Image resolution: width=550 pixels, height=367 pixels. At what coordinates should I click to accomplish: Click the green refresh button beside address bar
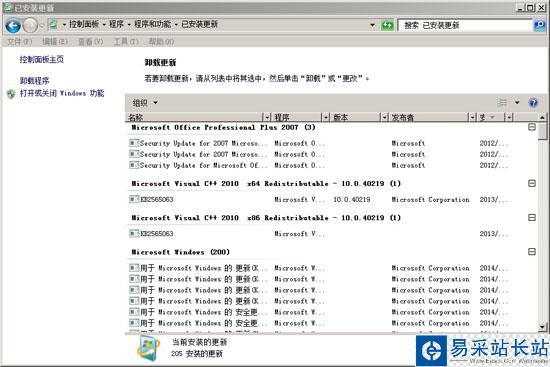pyautogui.click(x=387, y=25)
